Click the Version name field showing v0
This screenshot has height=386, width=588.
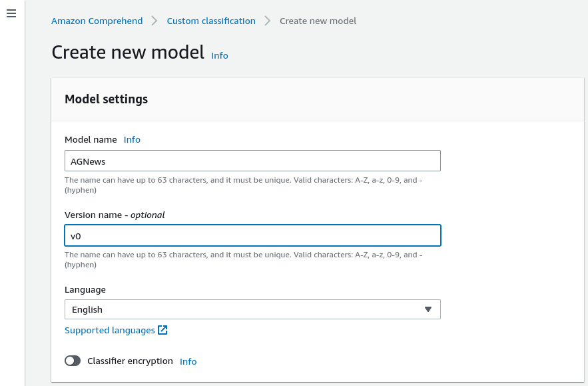252,235
